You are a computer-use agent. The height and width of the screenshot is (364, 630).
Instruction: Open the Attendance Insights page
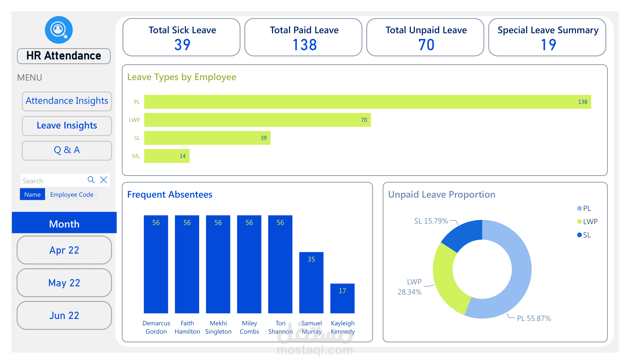(67, 101)
